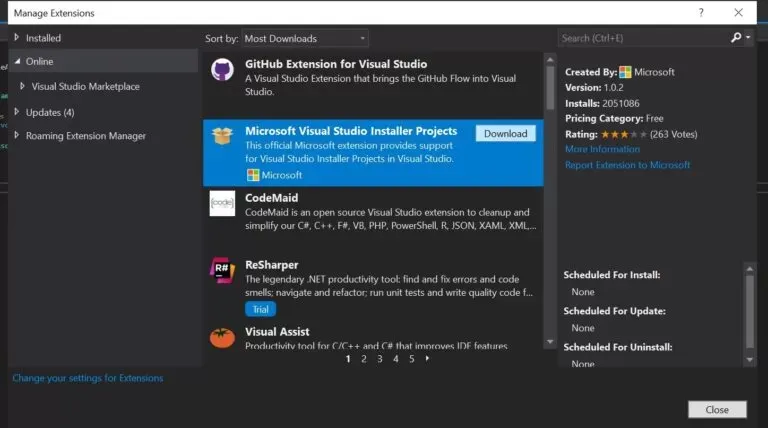Click the rating stars
768x428 pixels.
(x=624, y=134)
